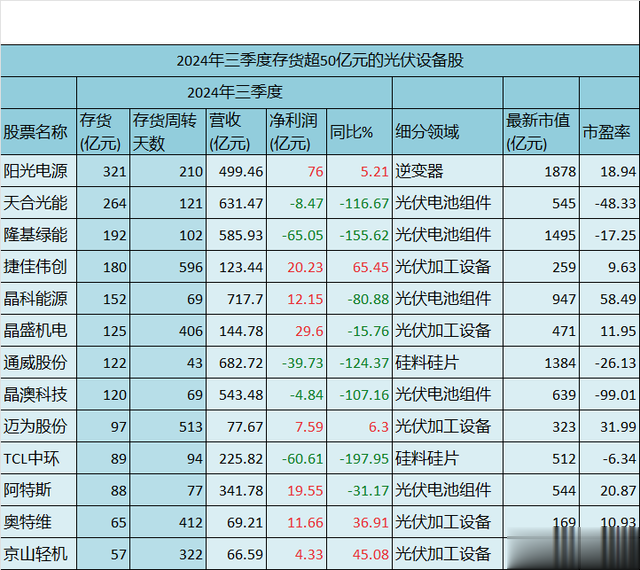Click net profit value -39.73

coord(302,363)
